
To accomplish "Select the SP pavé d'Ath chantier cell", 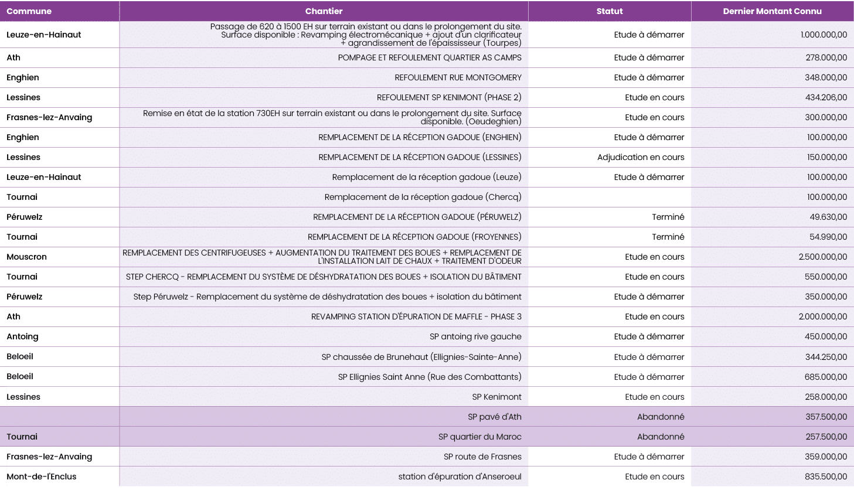I will (494, 417).
